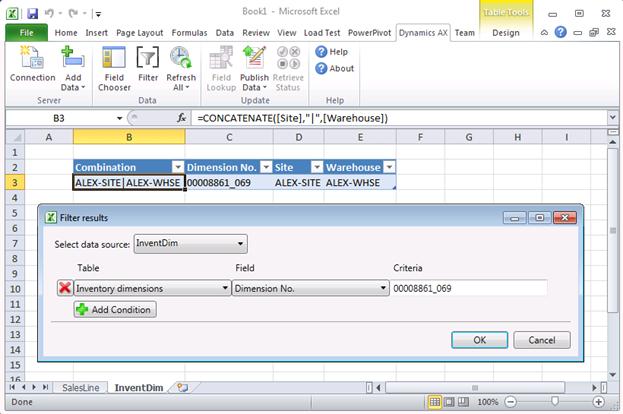Remove the filter condition with red X
623x414 pixels.
coord(65,288)
